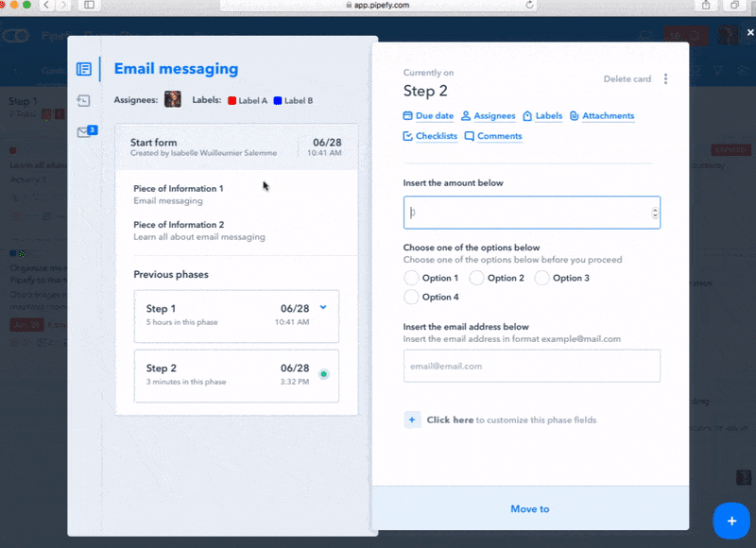Open the email tab with badge 3

86,132
